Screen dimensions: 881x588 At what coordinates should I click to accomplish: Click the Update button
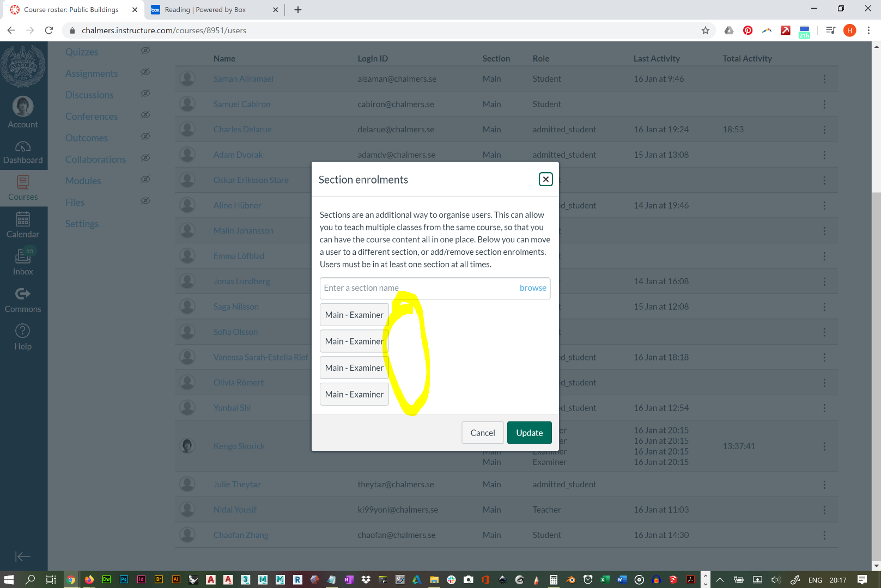point(530,433)
